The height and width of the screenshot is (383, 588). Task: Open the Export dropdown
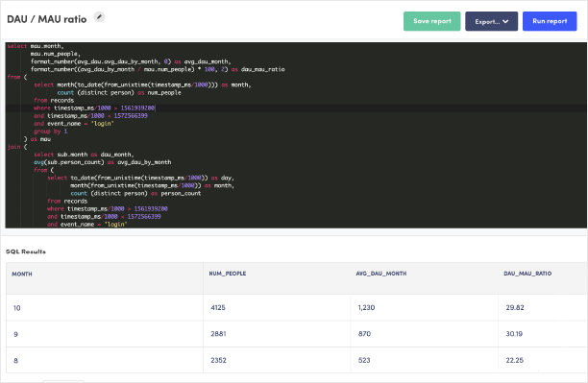[491, 21]
